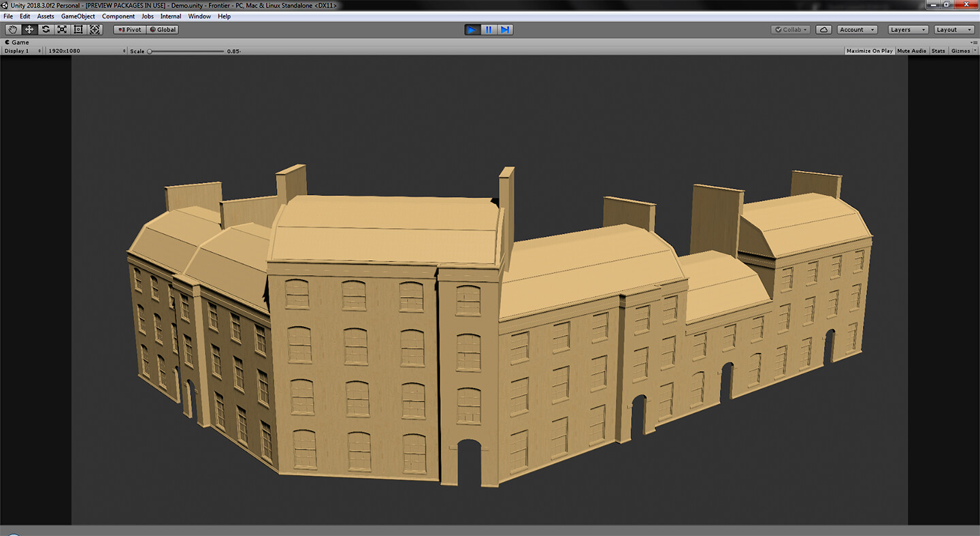Open the Account options
Image resolution: width=980 pixels, height=536 pixels.
(856, 29)
